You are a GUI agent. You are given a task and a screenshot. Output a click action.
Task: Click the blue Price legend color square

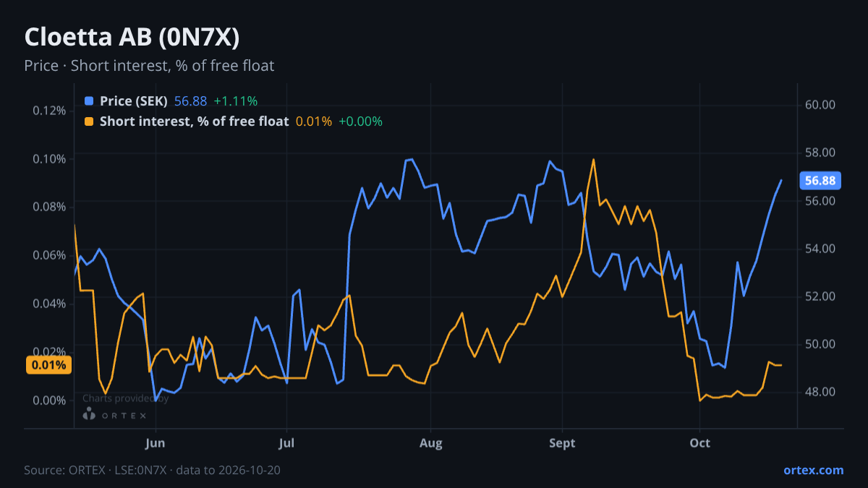click(x=89, y=101)
